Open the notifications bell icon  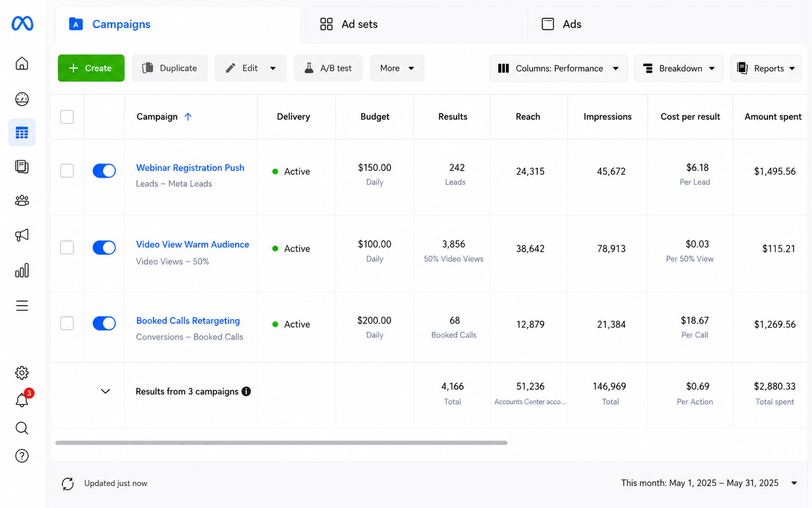[x=22, y=400]
